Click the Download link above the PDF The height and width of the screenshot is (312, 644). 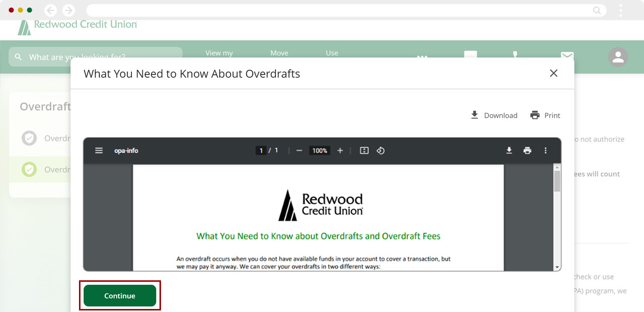494,115
